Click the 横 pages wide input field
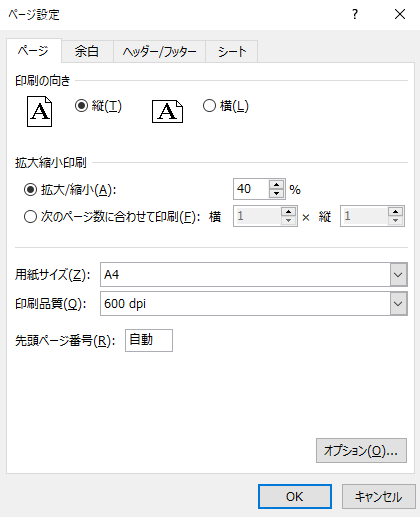The height and width of the screenshot is (517, 420). [257, 216]
